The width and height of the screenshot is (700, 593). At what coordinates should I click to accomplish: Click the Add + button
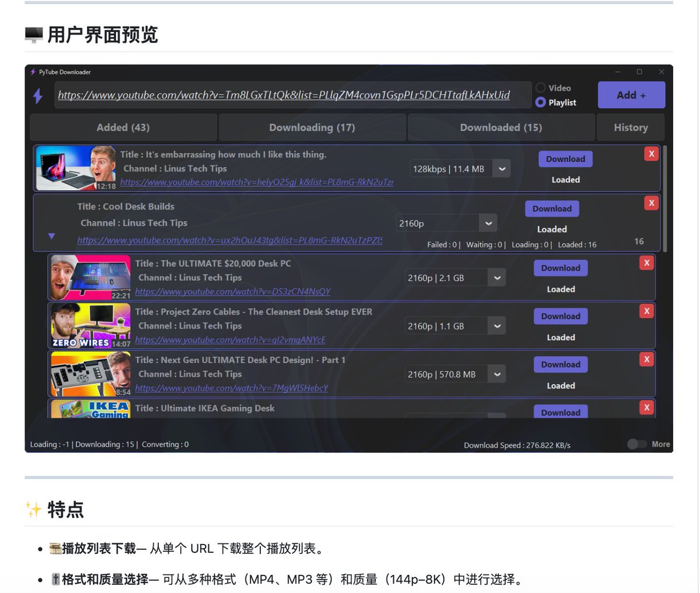click(x=631, y=95)
